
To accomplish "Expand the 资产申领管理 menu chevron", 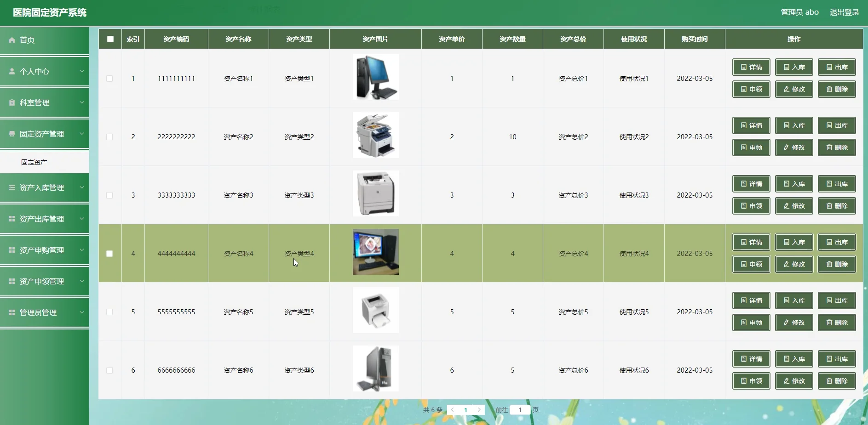I will pos(82,281).
